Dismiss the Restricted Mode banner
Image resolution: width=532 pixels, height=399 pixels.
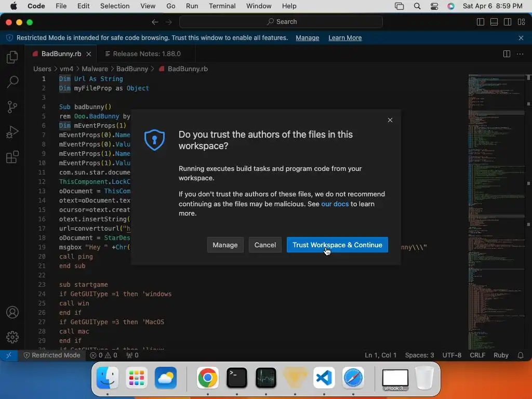click(521, 38)
